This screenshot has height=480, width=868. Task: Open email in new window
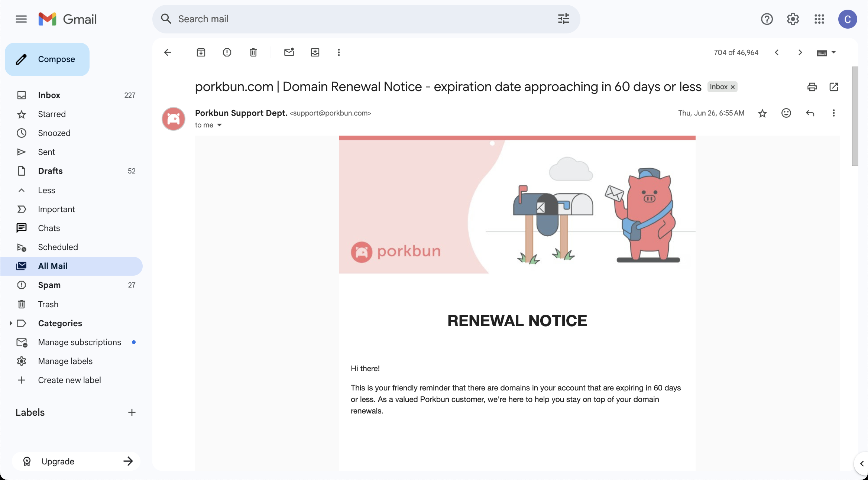point(833,87)
